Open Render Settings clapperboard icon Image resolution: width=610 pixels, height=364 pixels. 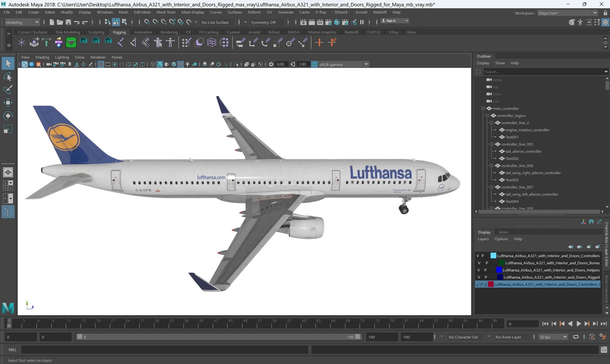[x=328, y=22]
